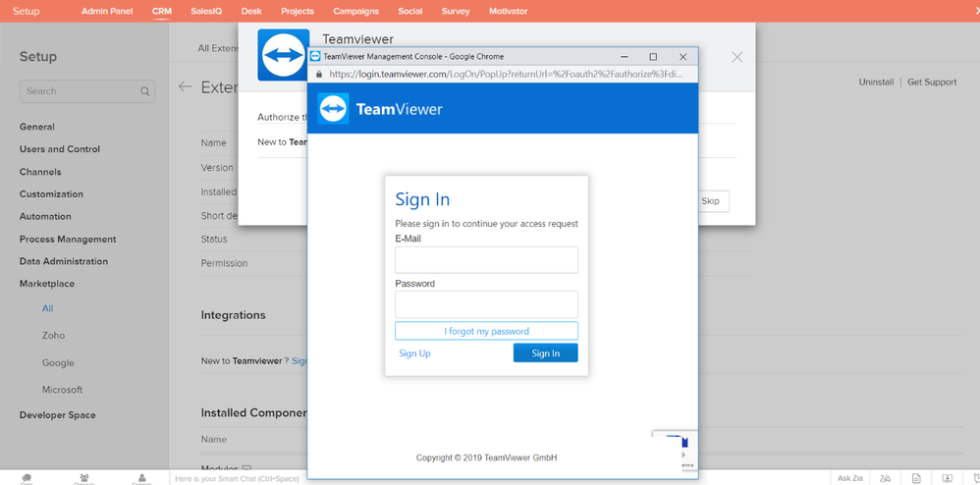980x485 pixels.
Task: Expand Customization in the sidebar
Action: (x=51, y=194)
